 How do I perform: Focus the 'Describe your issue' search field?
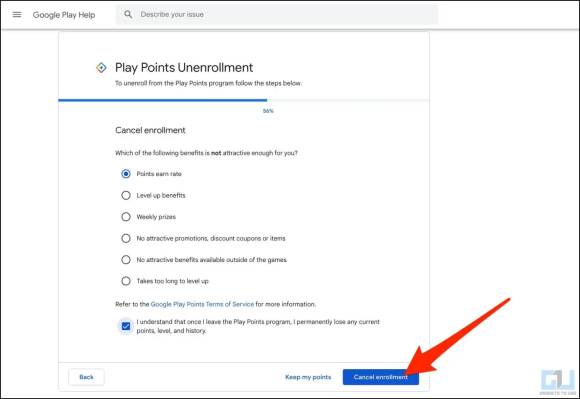277,15
